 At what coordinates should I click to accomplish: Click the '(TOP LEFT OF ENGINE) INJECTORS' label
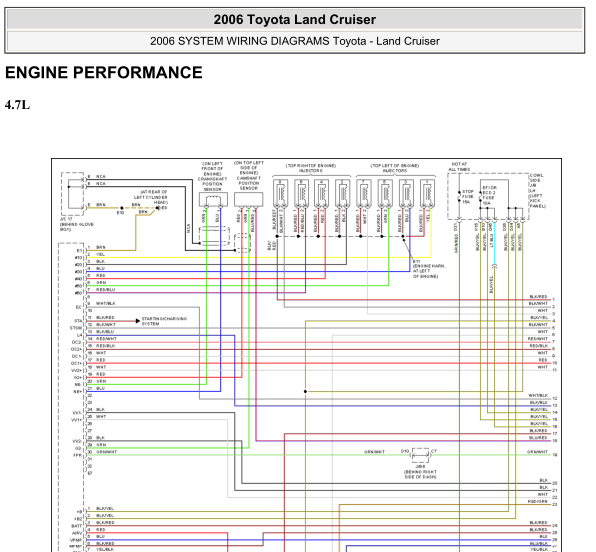click(x=395, y=168)
